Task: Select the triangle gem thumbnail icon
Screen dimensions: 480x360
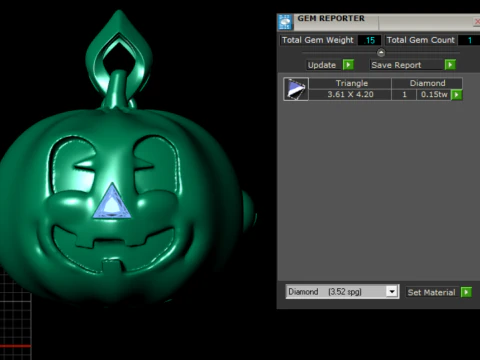Action: [x=296, y=89]
